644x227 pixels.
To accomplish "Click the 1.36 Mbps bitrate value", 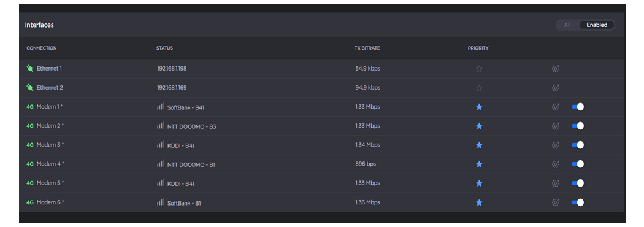I will pyautogui.click(x=367, y=202).
